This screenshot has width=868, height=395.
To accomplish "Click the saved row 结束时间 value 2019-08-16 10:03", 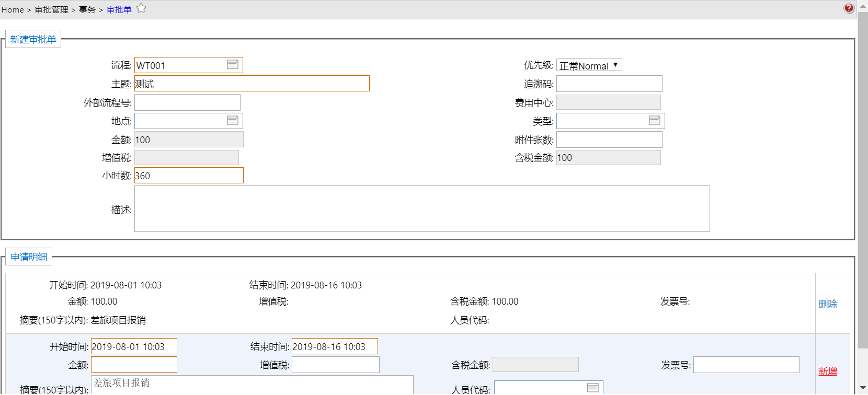I will (x=326, y=285).
